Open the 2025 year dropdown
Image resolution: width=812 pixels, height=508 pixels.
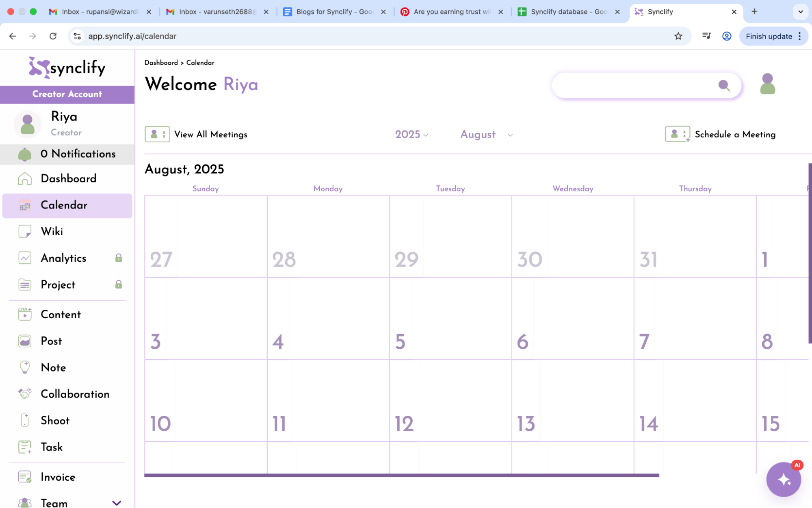tap(411, 135)
